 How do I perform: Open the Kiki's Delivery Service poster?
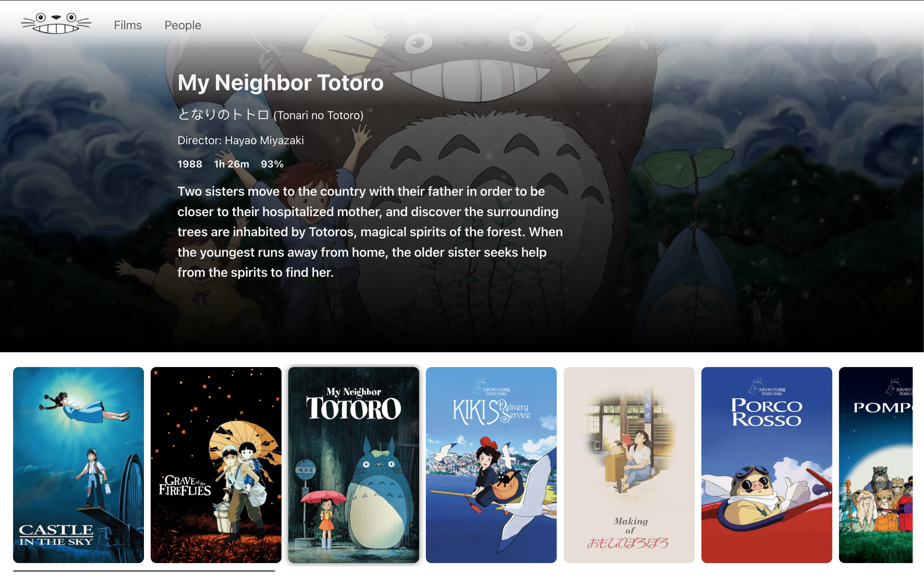click(491, 465)
